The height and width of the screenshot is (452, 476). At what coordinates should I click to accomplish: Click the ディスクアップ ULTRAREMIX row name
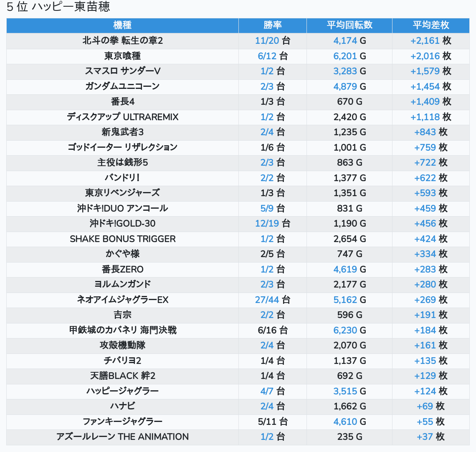122,117
